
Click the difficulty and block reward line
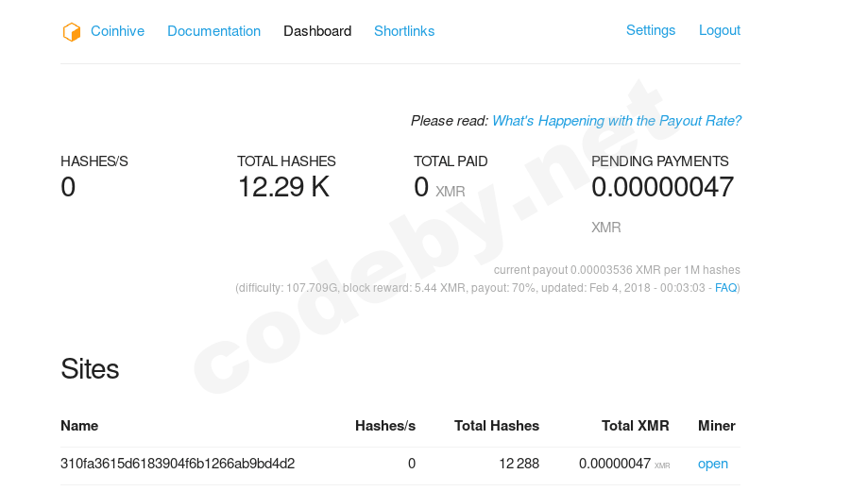click(x=487, y=288)
